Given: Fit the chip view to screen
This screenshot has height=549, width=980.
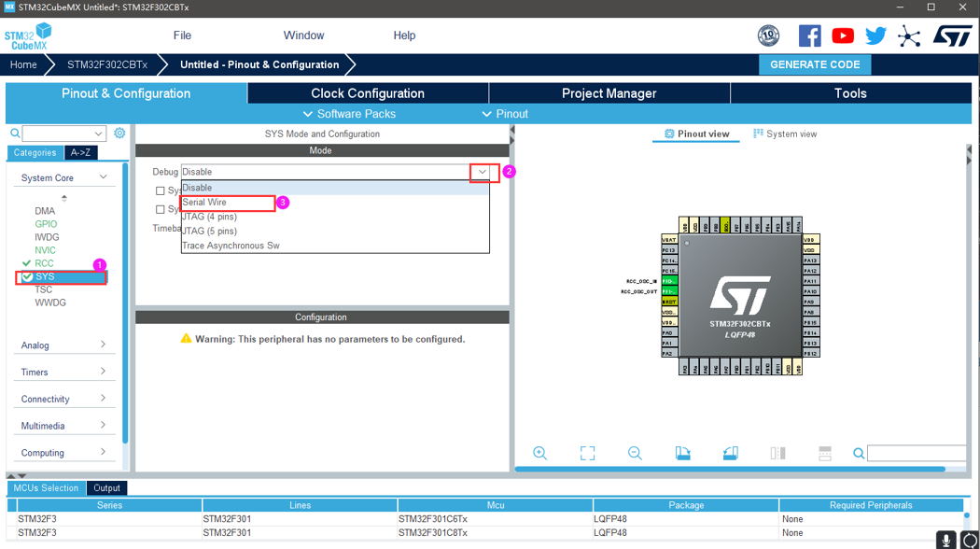Looking at the screenshot, I should point(587,454).
